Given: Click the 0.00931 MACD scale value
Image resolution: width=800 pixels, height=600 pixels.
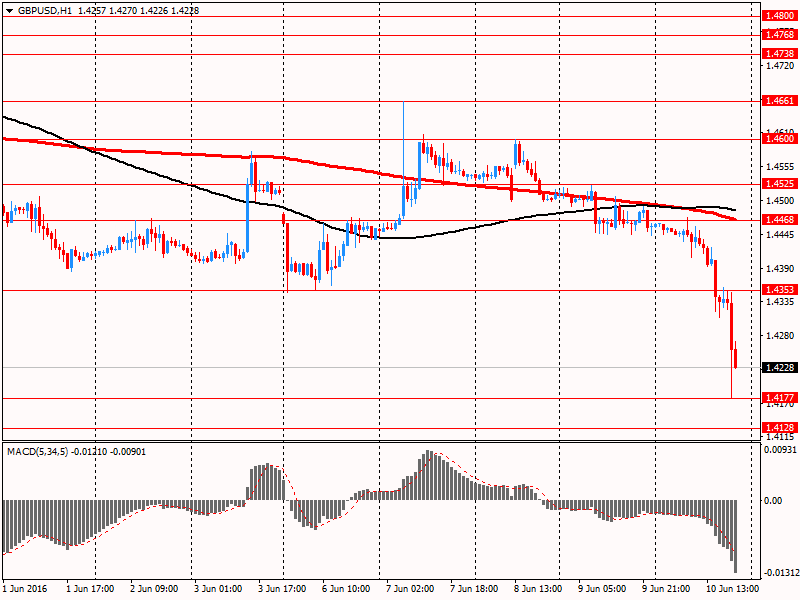Looking at the screenshot, I should (780, 449).
